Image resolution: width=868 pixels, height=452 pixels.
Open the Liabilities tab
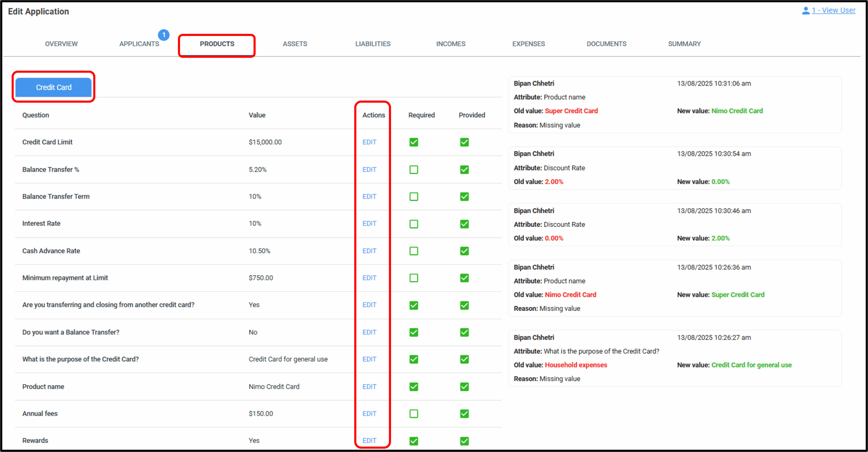click(x=373, y=44)
